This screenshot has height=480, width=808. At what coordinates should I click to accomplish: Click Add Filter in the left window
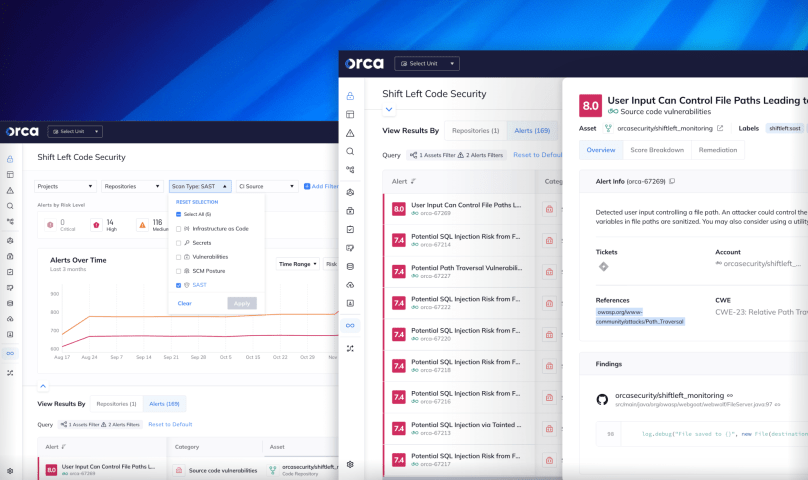click(x=321, y=186)
